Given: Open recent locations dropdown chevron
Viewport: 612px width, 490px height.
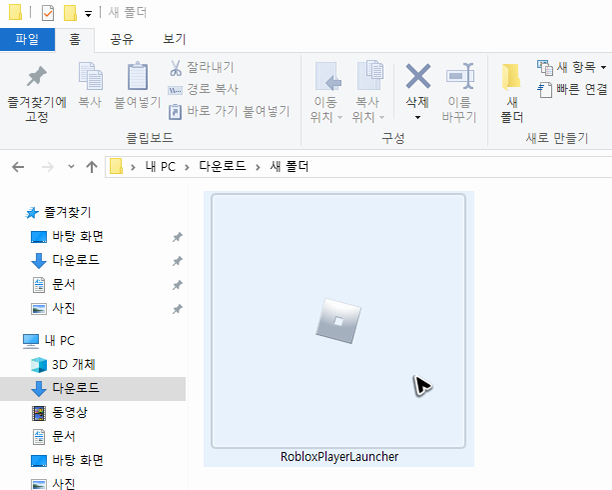Looking at the screenshot, I should pos(71,166).
